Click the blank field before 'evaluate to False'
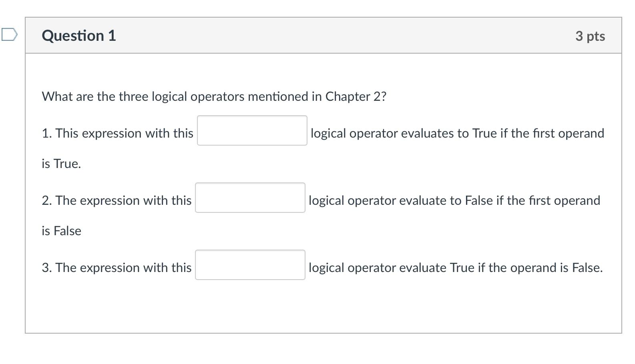635x364 pixels. coord(250,198)
